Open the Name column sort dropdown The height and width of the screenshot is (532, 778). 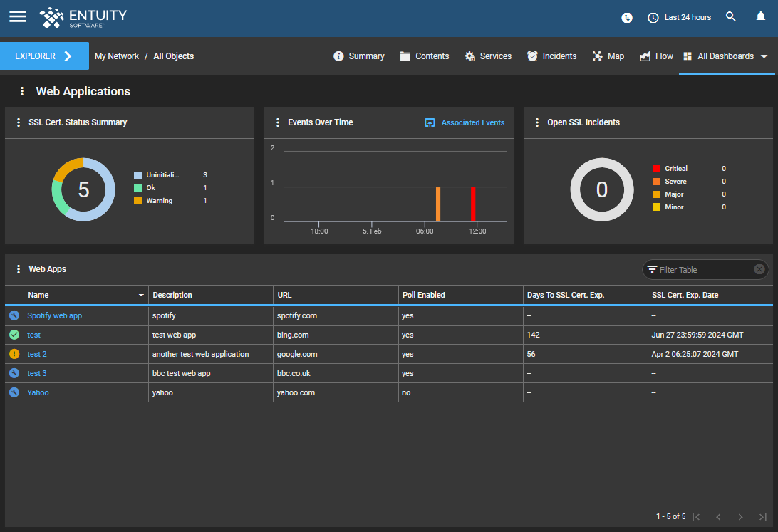[x=140, y=295]
